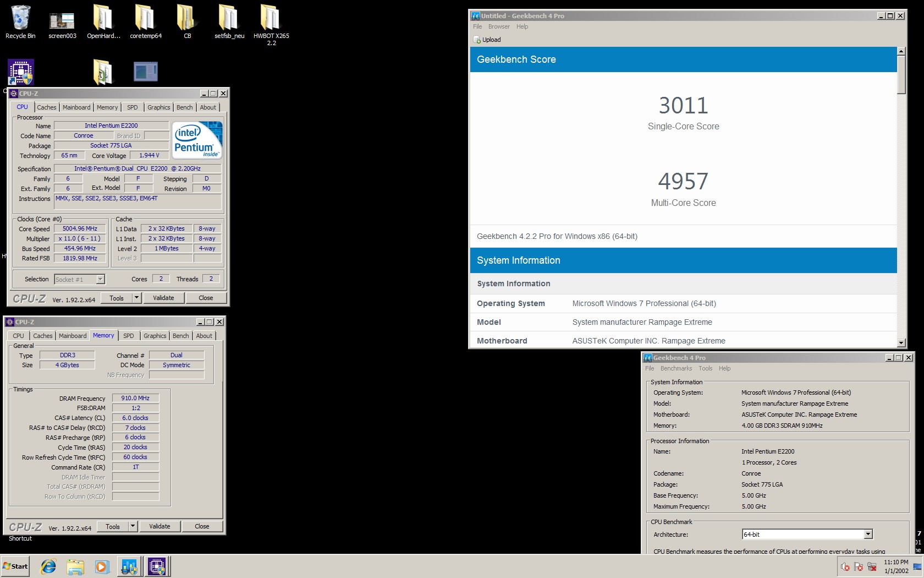Switch to the CPU-Z taskbar button
Screen dimensions: 924x578
point(157,566)
